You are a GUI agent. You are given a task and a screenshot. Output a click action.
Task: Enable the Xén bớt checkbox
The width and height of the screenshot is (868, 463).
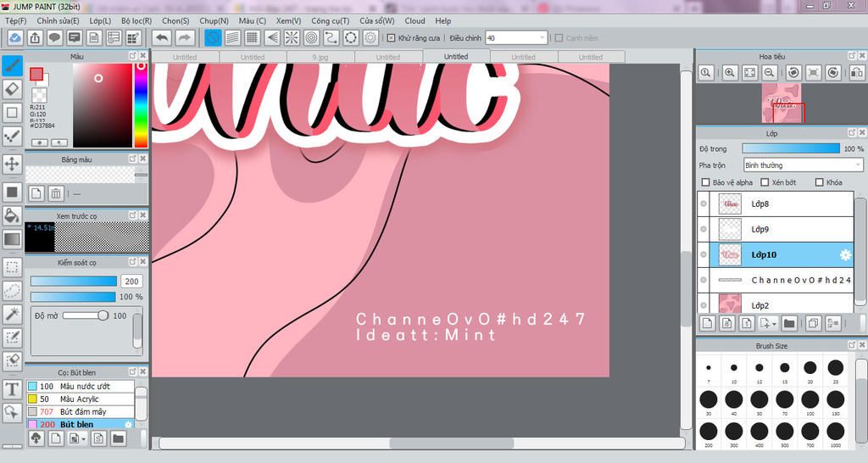pos(765,182)
